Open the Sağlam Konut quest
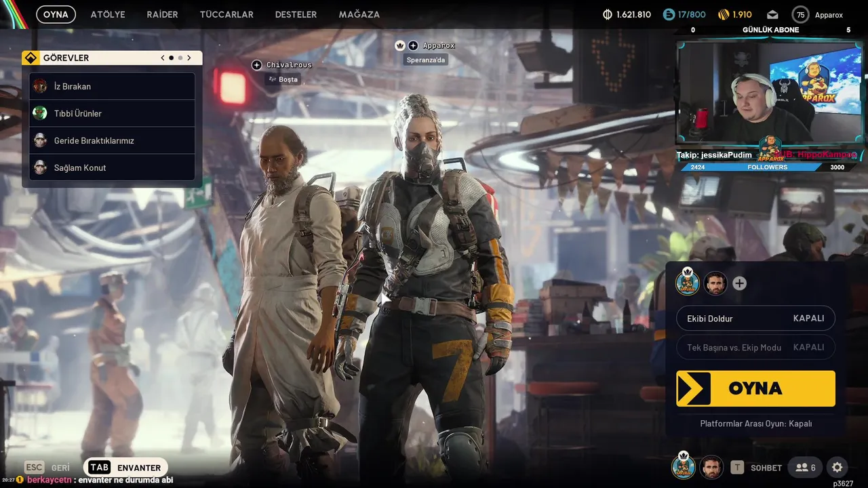Image resolution: width=868 pixels, height=488 pixels. coord(112,167)
